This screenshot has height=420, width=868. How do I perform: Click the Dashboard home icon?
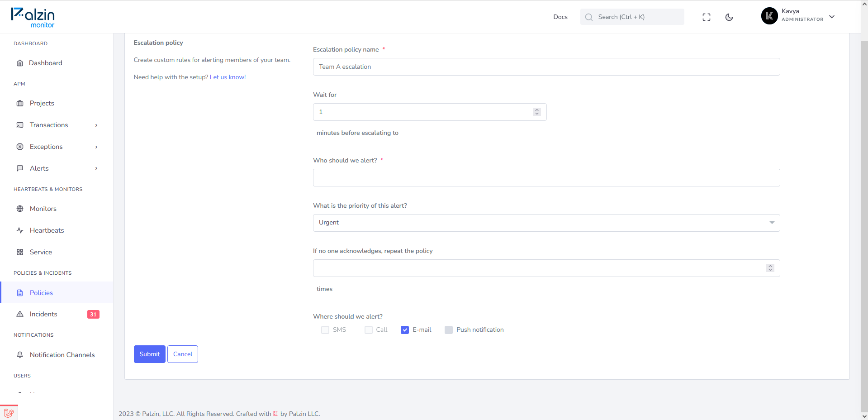[x=20, y=63]
